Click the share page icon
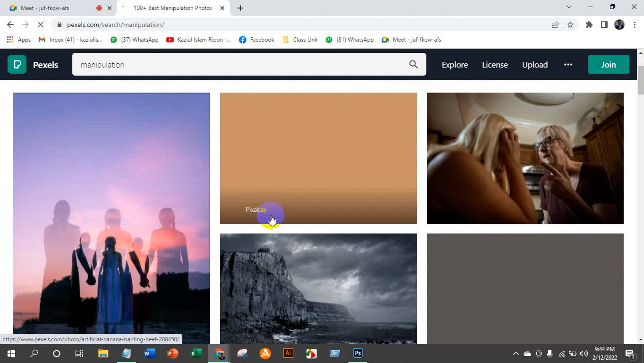 555,25
